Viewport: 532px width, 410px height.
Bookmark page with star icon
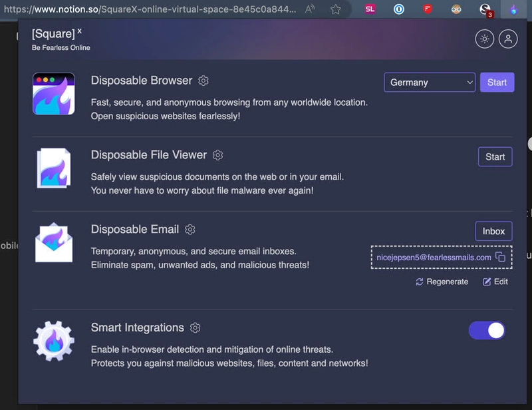pos(336,9)
